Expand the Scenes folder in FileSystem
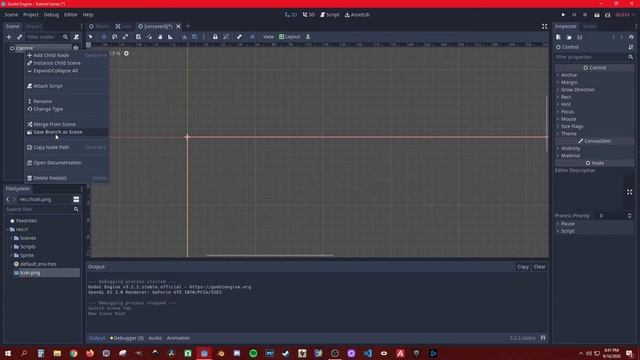This screenshot has width=640, height=360. click(x=11, y=238)
